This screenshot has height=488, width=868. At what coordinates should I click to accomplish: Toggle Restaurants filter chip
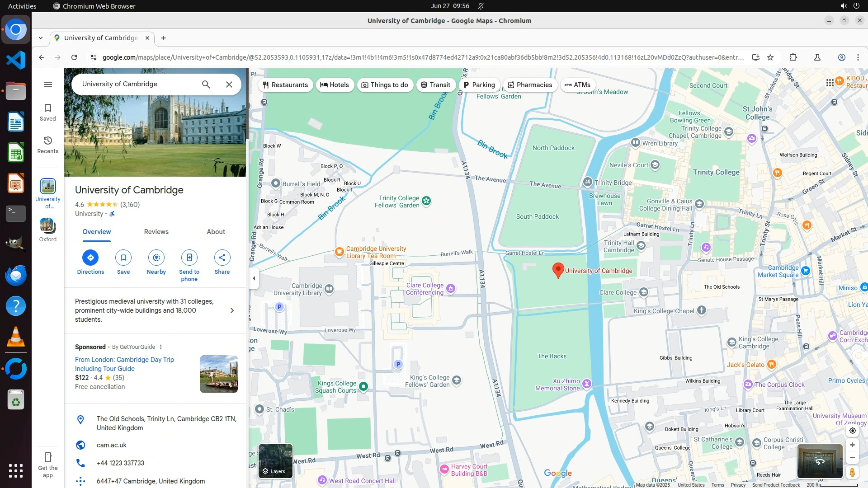(285, 85)
